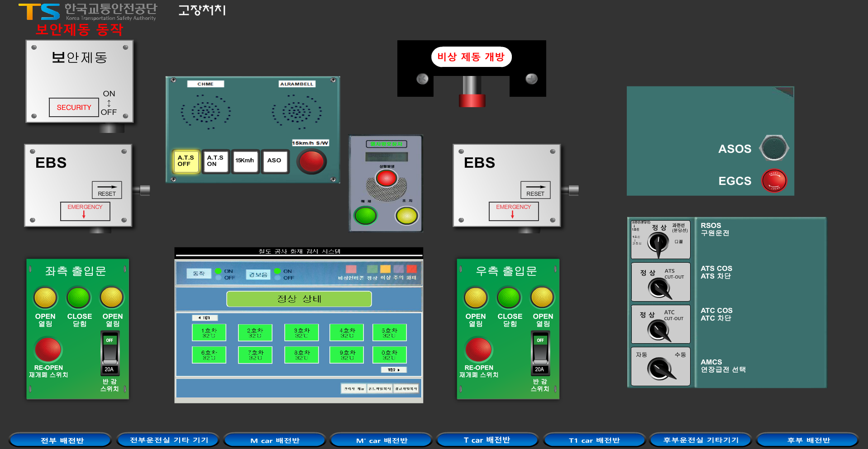Click the red 화재 status color legend
868x449 pixels.
click(411, 269)
